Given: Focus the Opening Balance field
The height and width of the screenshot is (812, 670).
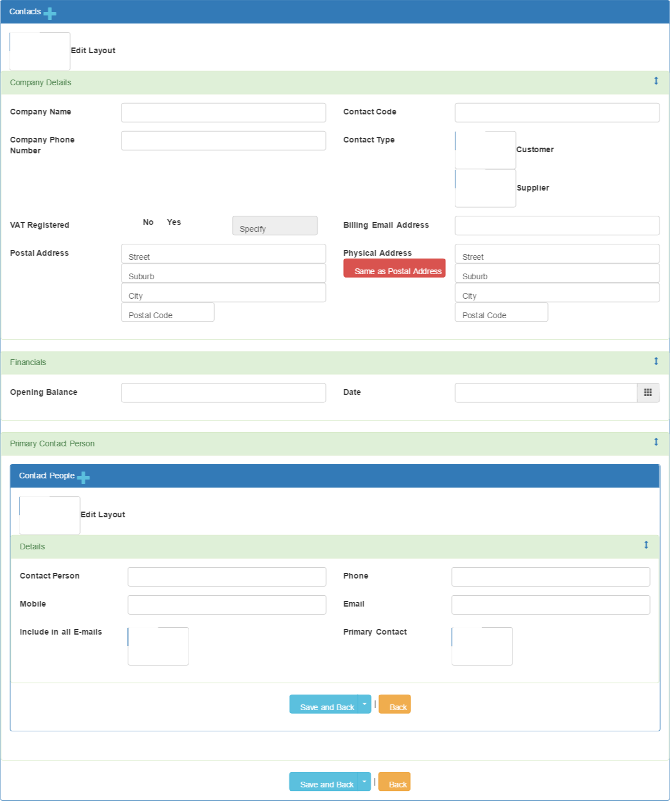Looking at the screenshot, I should tap(223, 393).
